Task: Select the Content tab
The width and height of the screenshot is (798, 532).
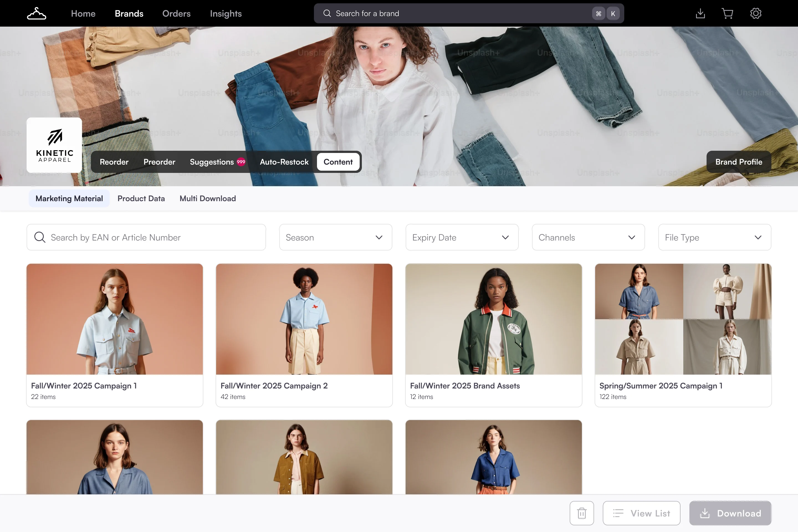Action: pos(338,162)
